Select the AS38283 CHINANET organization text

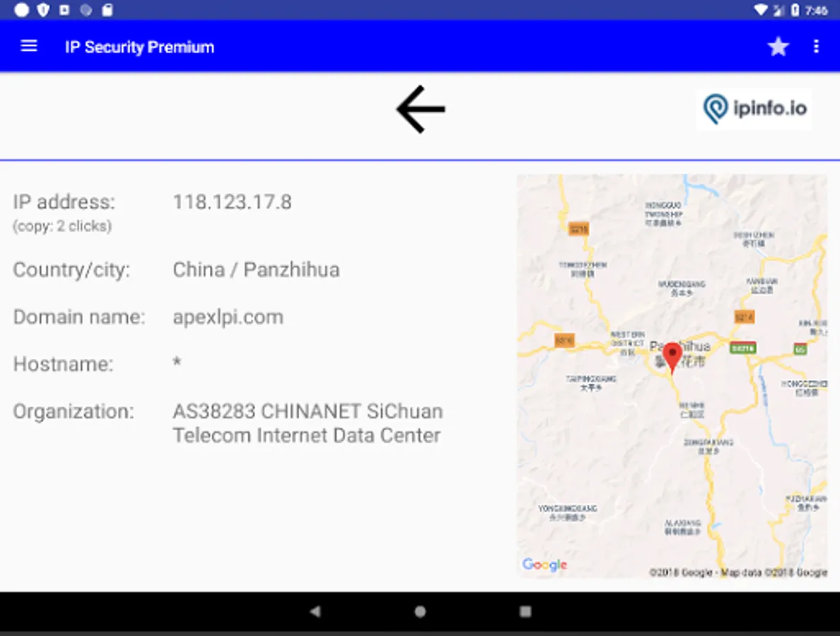[308, 423]
